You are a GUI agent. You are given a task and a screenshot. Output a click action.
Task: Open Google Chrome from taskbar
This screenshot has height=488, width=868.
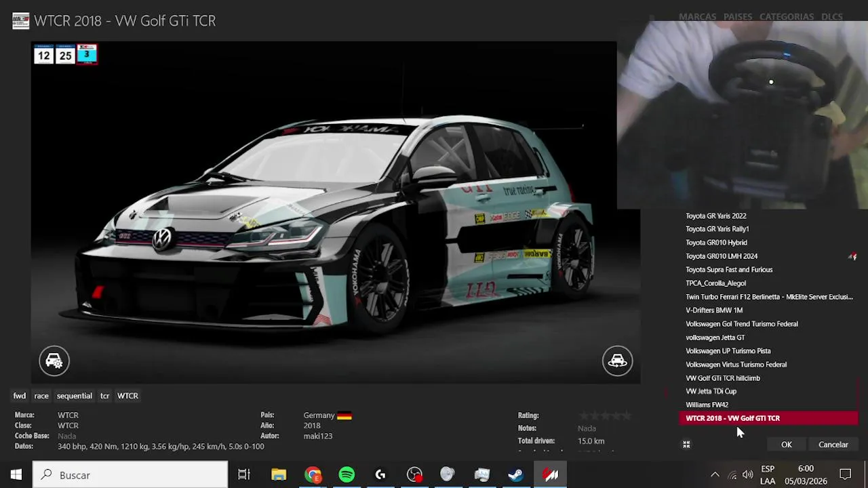(x=313, y=475)
